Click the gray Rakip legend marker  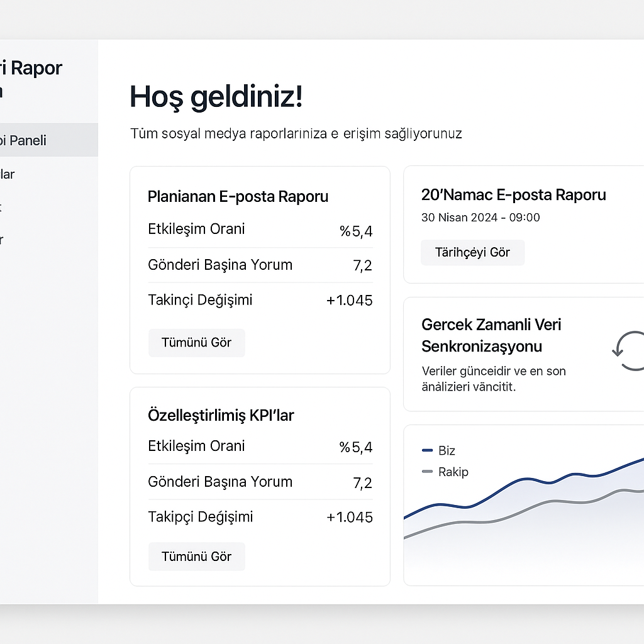click(x=428, y=472)
